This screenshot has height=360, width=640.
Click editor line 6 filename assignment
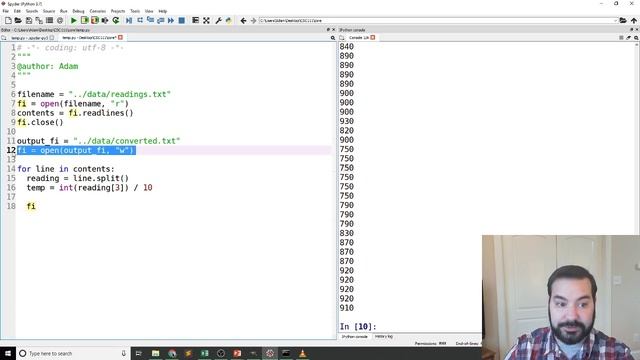[94, 94]
